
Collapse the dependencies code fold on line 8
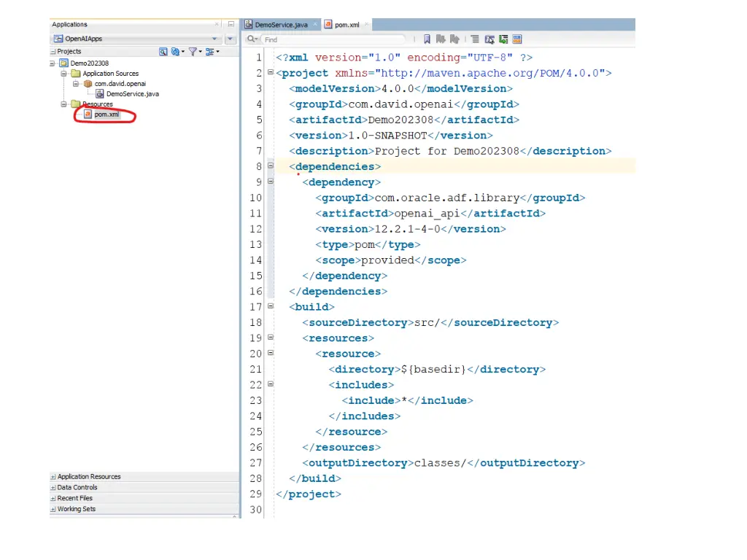click(x=270, y=166)
